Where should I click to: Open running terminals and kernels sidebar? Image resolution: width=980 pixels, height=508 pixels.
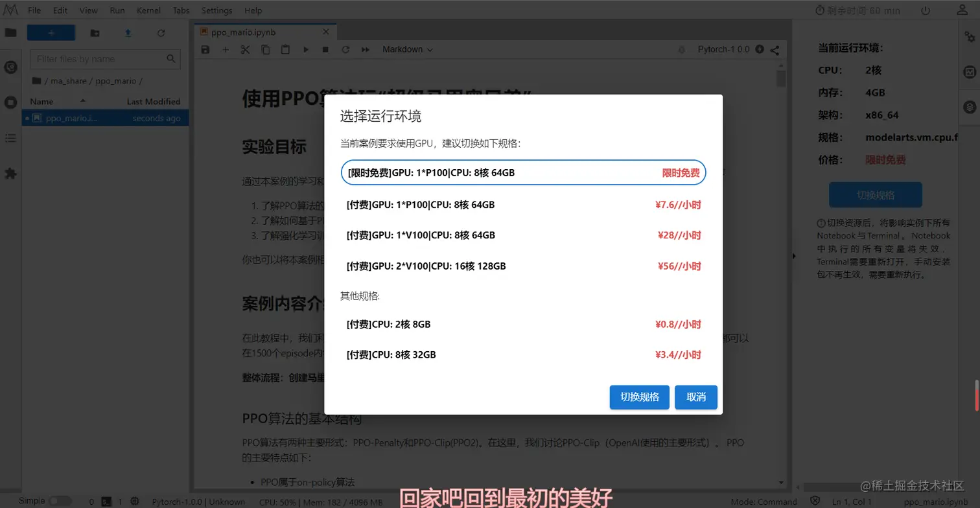coord(10,102)
